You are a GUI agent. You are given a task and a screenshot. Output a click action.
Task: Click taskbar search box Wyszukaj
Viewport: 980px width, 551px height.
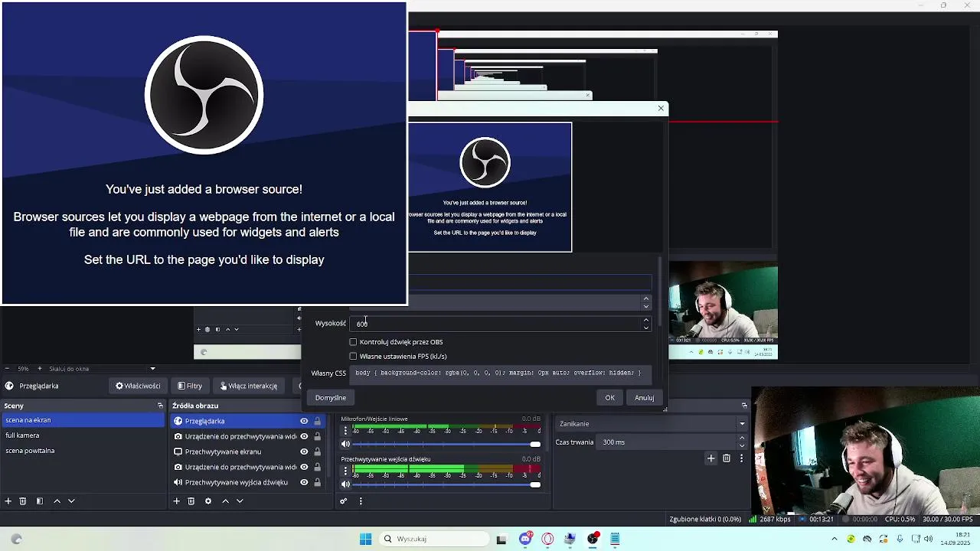(x=435, y=539)
